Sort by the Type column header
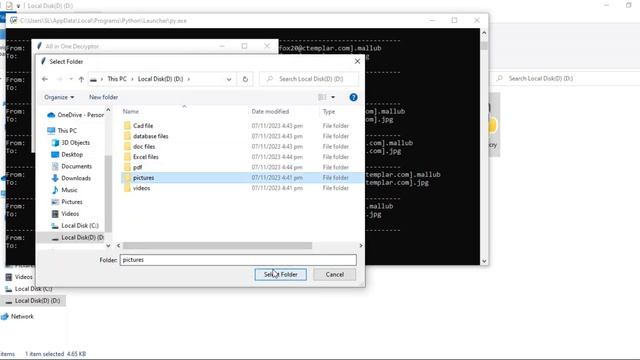The width and height of the screenshot is (640, 360). (x=329, y=111)
